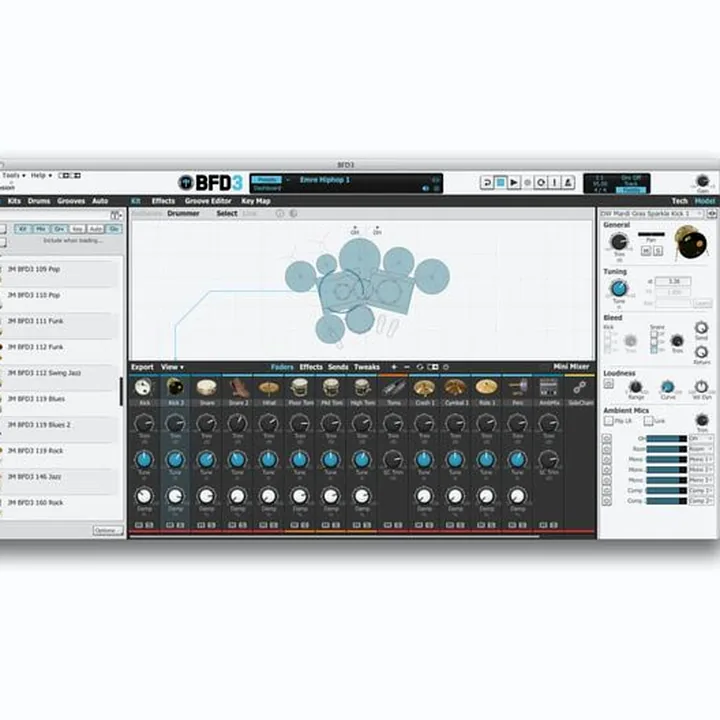Screen dimensions: 720x720
Task: Click the add channel plus icon in mixer toolbar
Action: point(394,367)
